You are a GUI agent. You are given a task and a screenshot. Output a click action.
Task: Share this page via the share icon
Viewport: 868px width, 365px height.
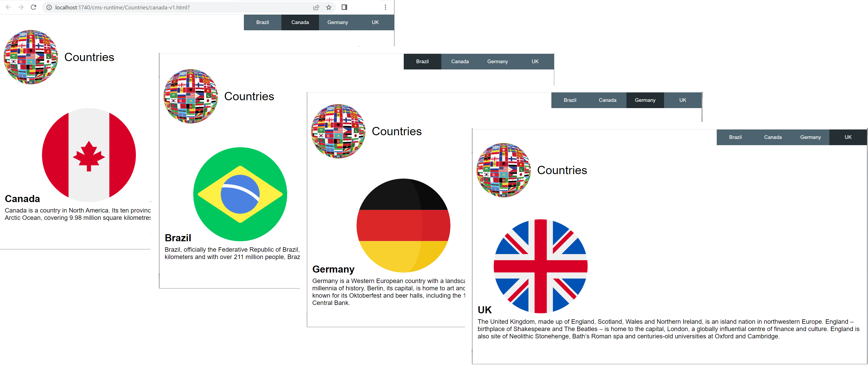pos(316,7)
